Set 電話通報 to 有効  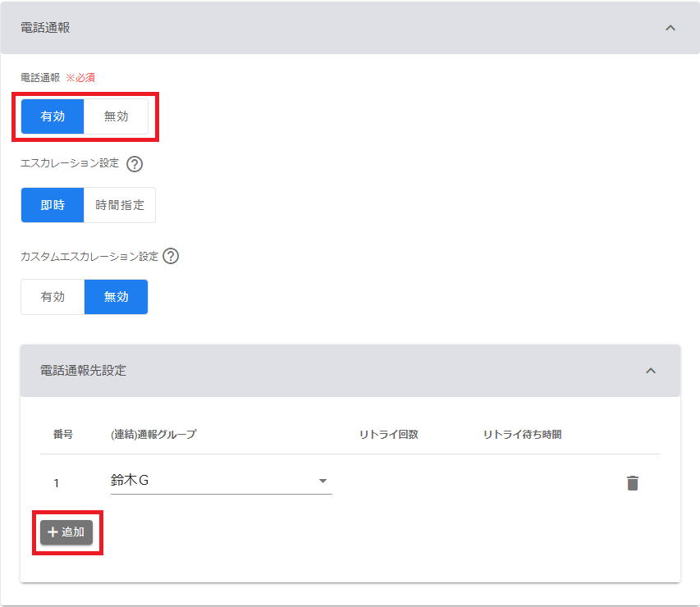click(53, 116)
